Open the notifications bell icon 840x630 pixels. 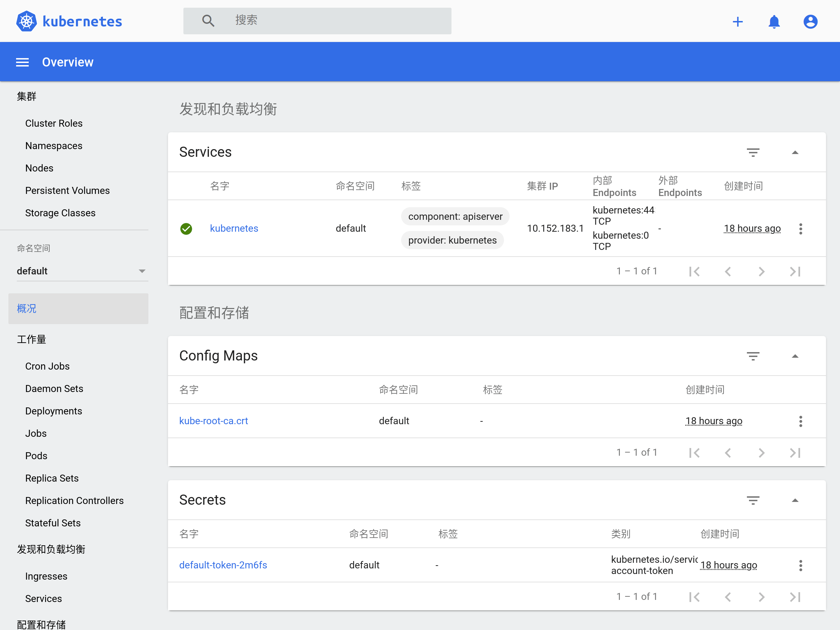773,22
